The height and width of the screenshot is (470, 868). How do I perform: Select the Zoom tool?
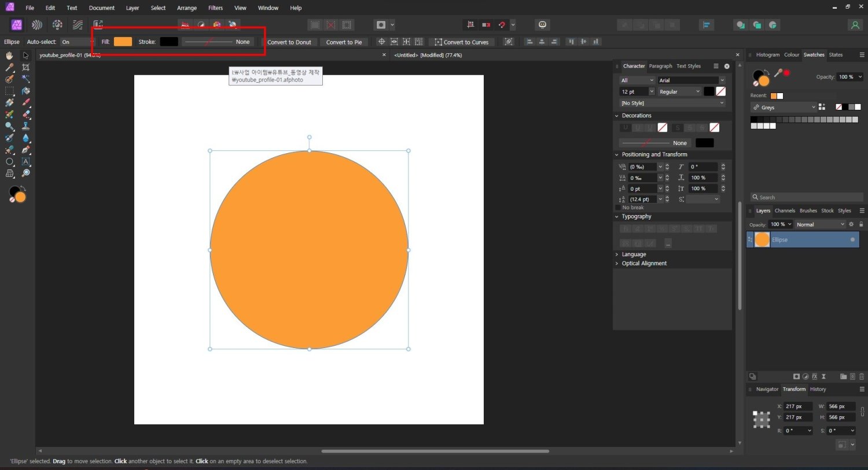25,172
